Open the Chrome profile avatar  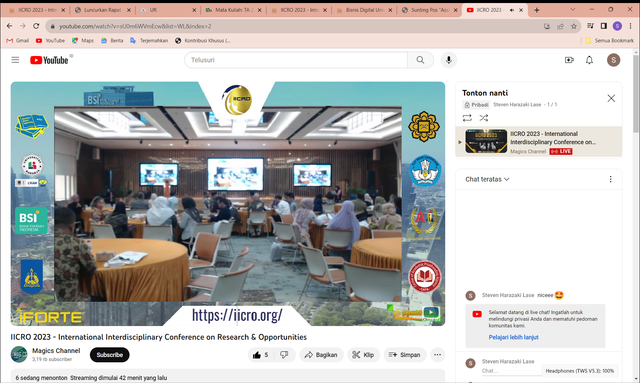[617, 26]
